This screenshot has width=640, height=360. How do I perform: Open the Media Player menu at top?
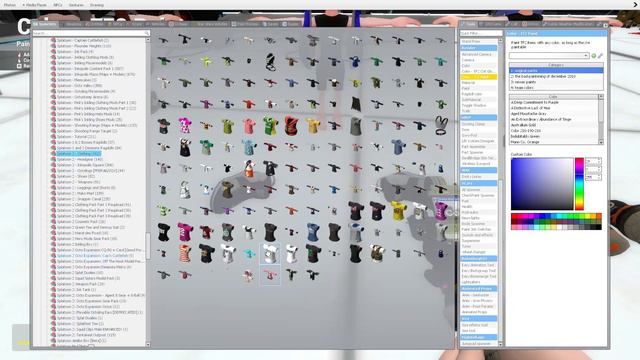pyautogui.click(x=35, y=5)
